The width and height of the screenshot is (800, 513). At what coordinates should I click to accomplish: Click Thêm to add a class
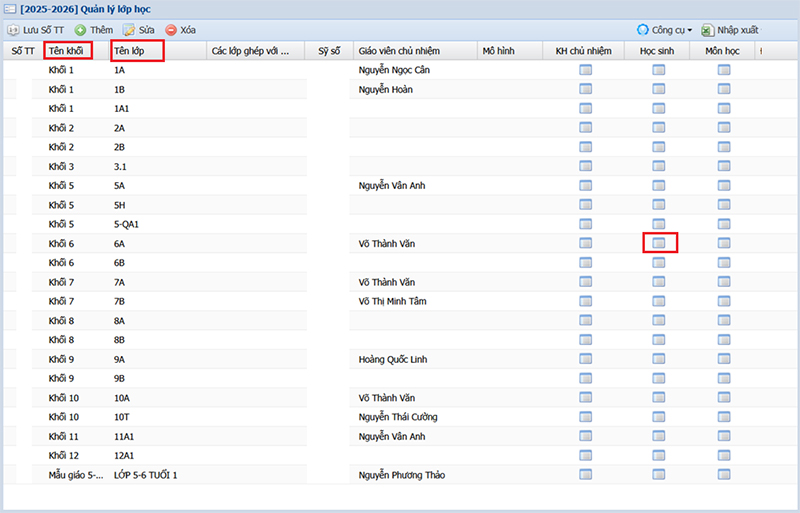pos(94,30)
